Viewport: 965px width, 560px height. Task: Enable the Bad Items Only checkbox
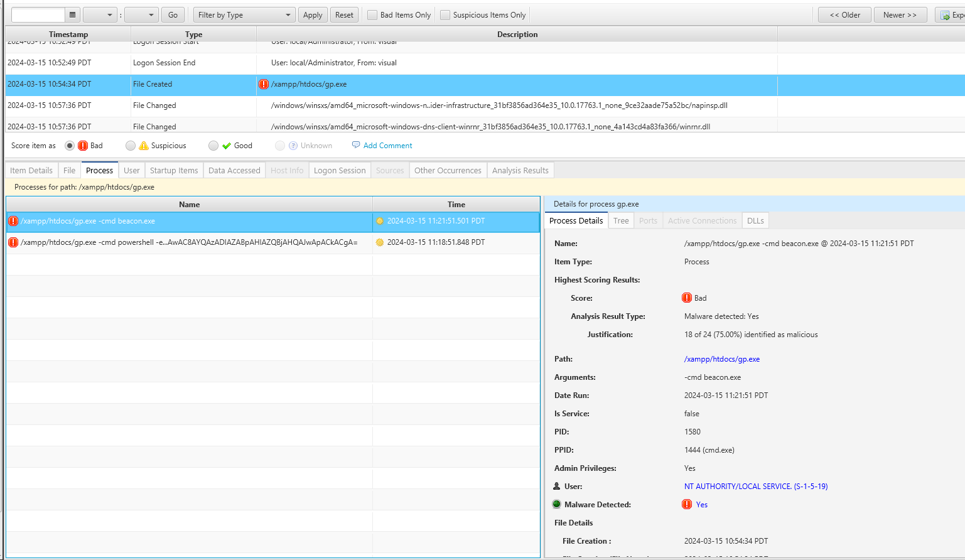(x=372, y=15)
